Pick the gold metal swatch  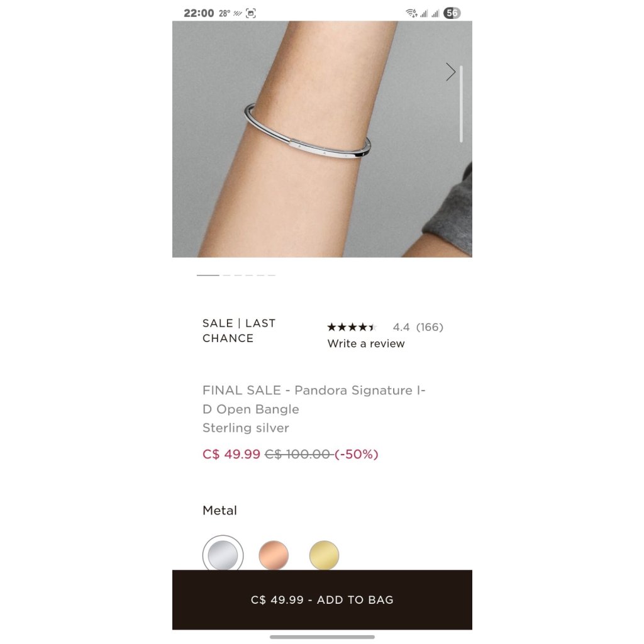324,555
